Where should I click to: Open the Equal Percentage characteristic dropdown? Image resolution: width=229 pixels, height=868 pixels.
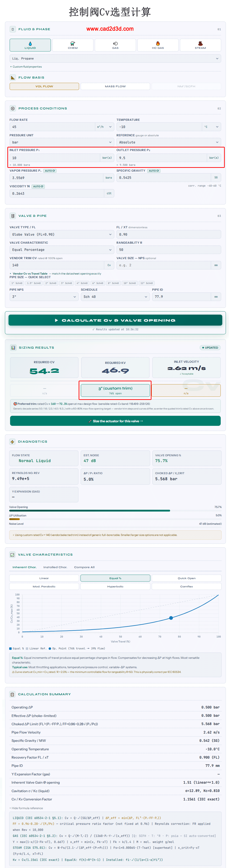coord(62,250)
